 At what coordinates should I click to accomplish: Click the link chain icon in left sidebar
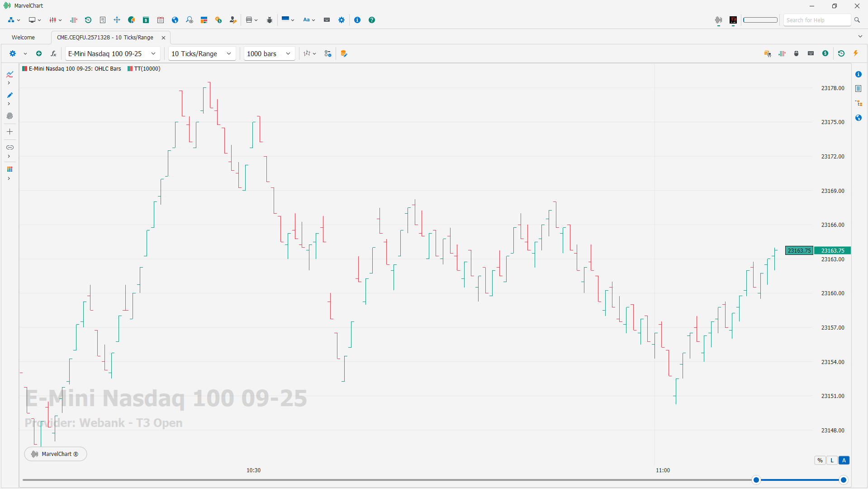(9, 148)
